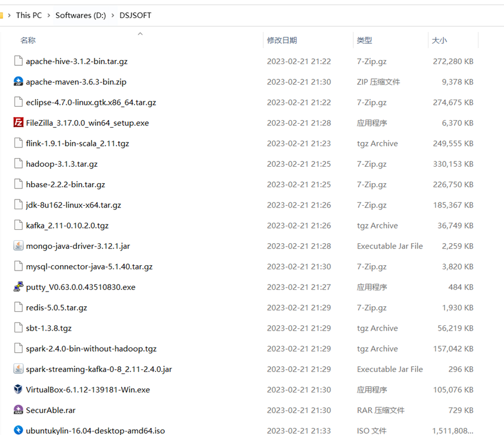Select file name ubuntukylin-16.04-desktop-amd64.iso

[96, 430]
